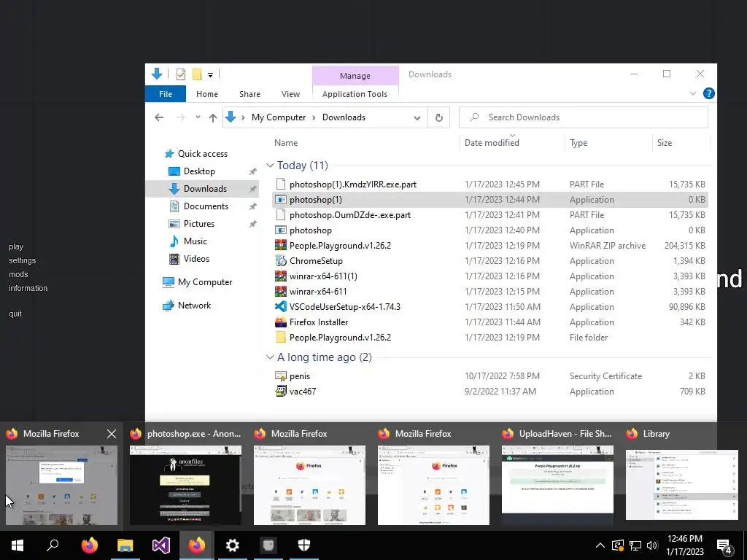Open the address bar history dropdown
Viewport: 747px width, 560px height.
click(x=417, y=117)
